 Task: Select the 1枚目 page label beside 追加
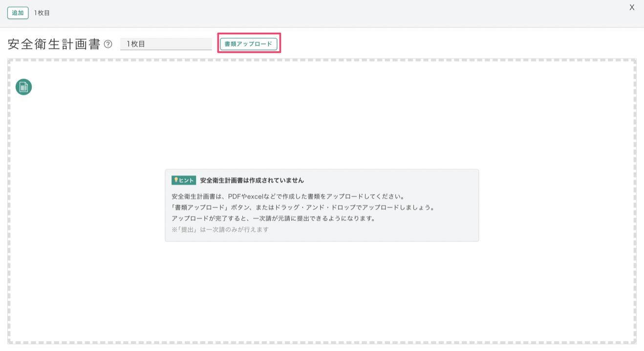coord(42,13)
